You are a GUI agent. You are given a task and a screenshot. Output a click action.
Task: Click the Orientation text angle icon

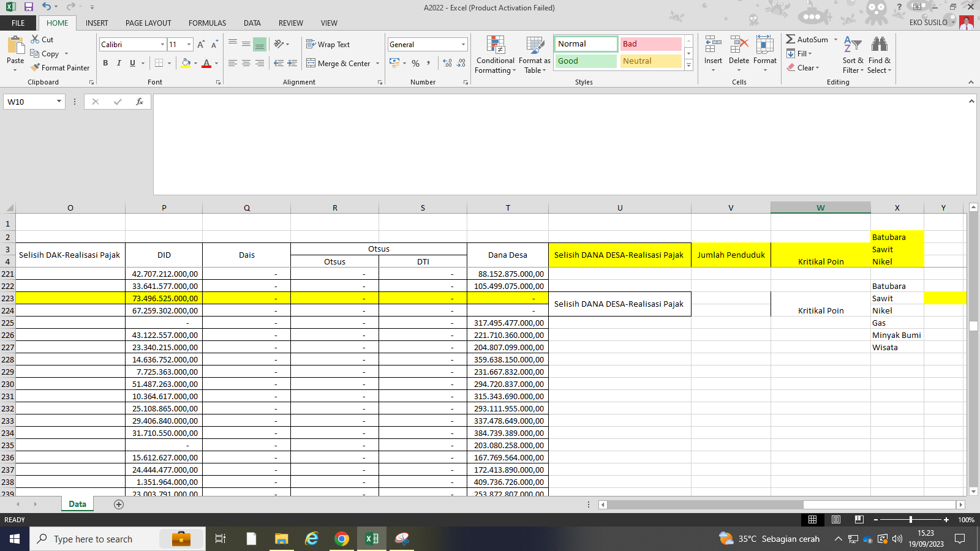pos(279,44)
